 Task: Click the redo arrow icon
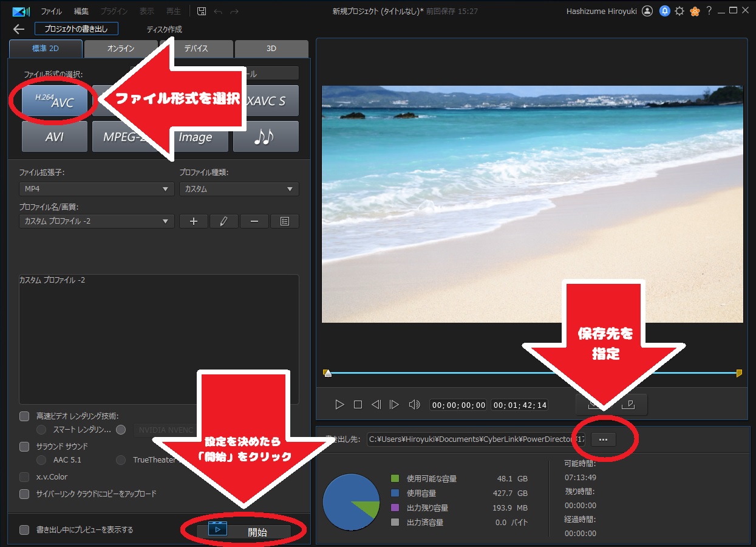(234, 11)
